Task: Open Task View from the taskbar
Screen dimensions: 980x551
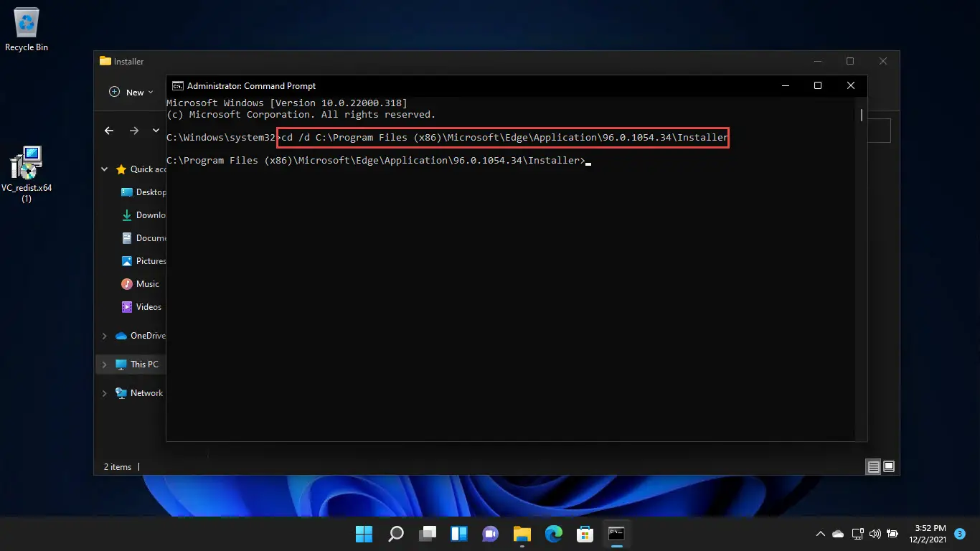Action: click(428, 534)
